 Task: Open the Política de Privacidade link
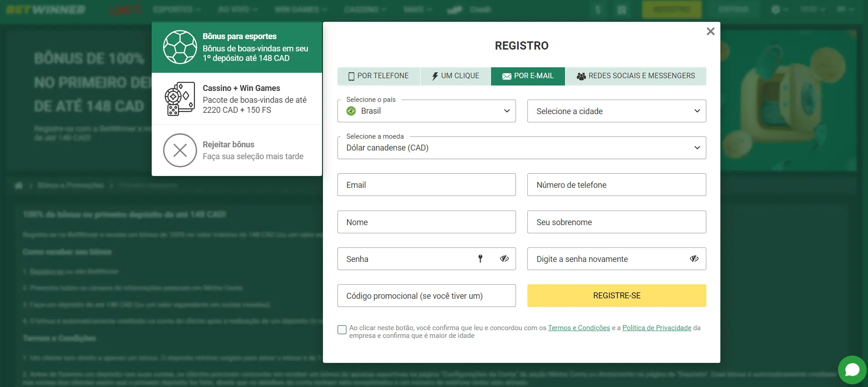[656, 328]
